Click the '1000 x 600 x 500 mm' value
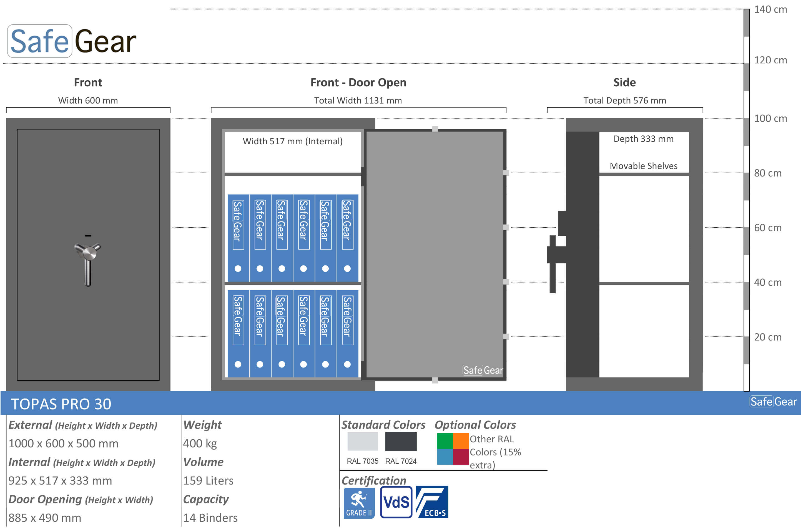801x532 pixels. [x=64, y=443]
